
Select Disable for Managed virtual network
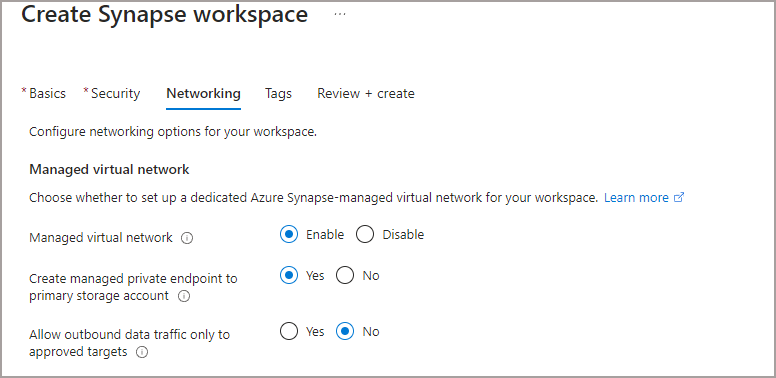365,234
